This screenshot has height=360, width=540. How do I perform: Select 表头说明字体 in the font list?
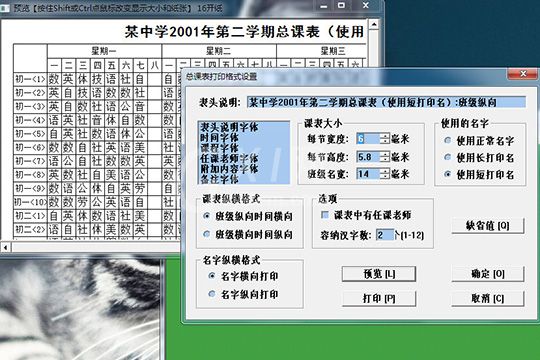[x=229, y=127]
